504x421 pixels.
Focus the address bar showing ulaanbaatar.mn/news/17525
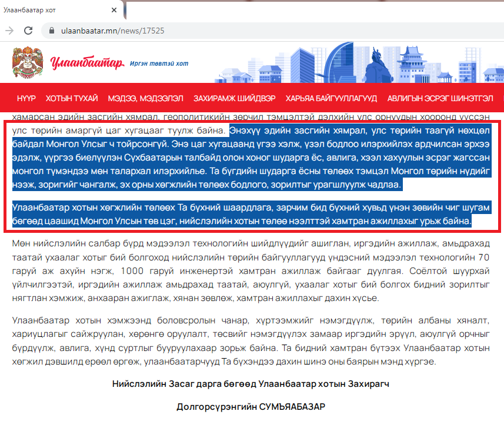(x=273, y=31)
